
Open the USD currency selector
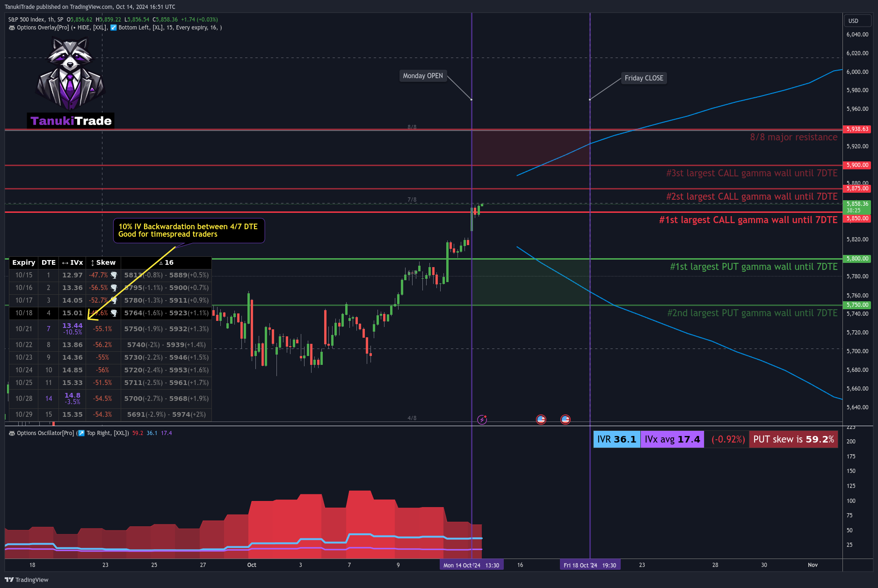857,21
